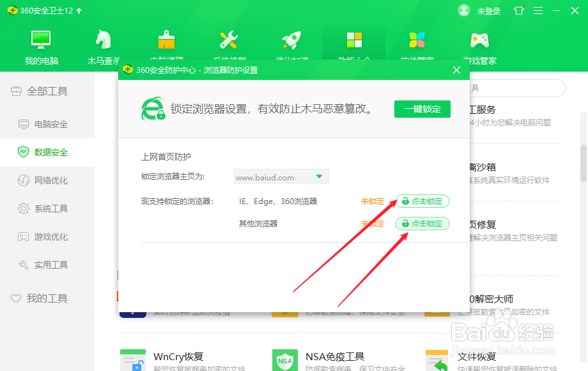This screenshot has height=371, width=588.
Task: Open the WnCry恢复 tool
Action: 178,356
